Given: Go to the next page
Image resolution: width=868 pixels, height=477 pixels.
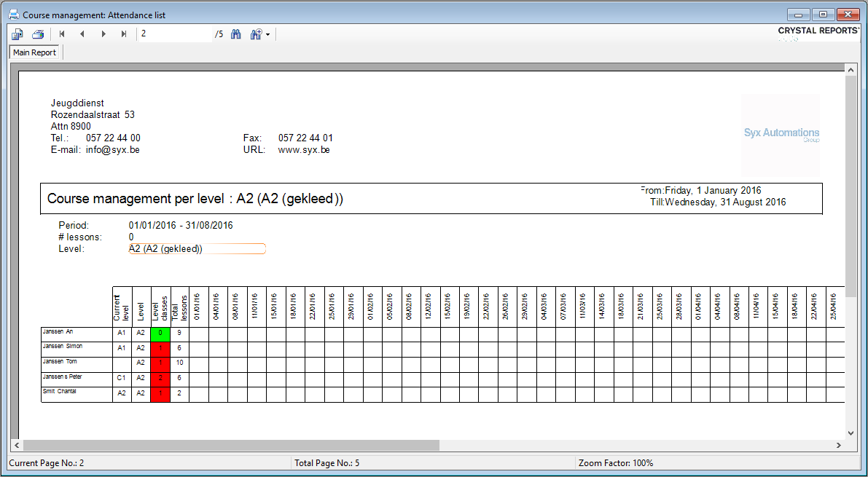Looking at the screenshot, I should click(x=103, y=34).
